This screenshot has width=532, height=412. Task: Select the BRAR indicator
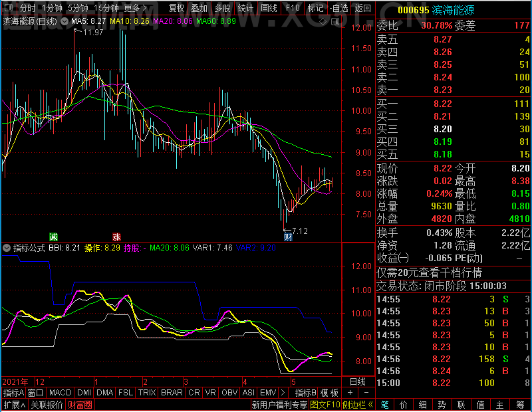point(172,393)
